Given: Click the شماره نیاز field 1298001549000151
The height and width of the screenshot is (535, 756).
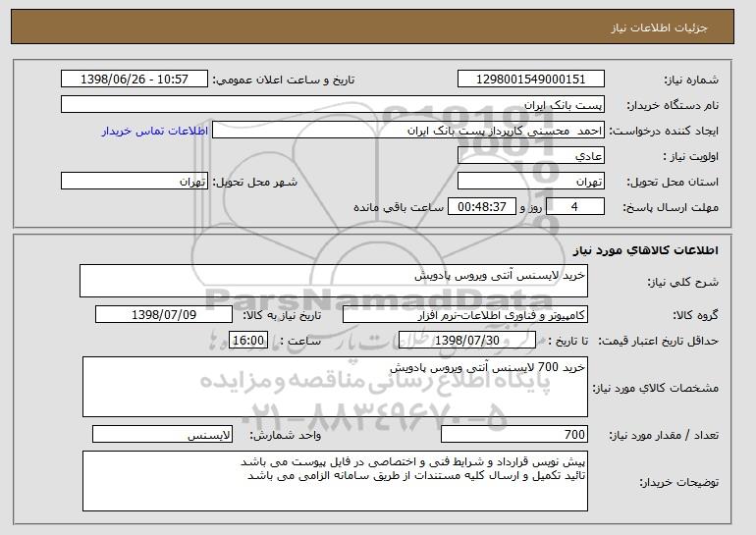Looking at the screenshot, I should (x=531, y=80).
